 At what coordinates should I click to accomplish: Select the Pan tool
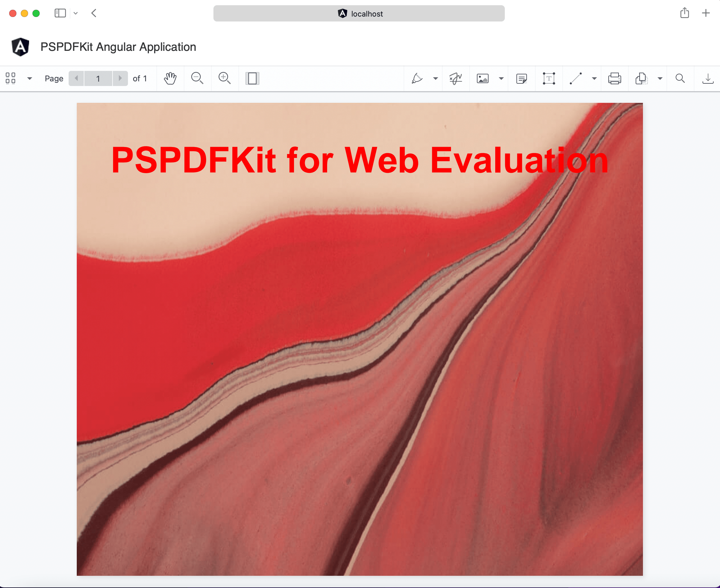click(170, 78)
